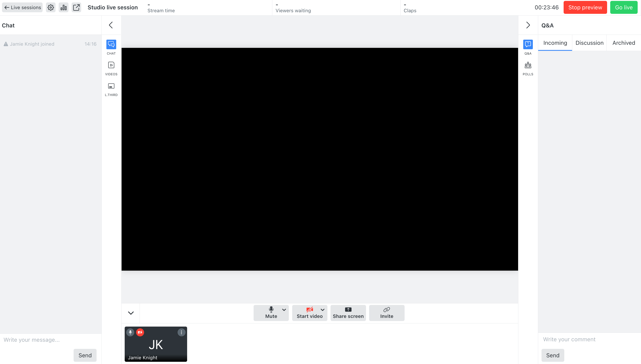Switch to the Discussion tab
Viewport: 641px width, 364px height.
589,43
